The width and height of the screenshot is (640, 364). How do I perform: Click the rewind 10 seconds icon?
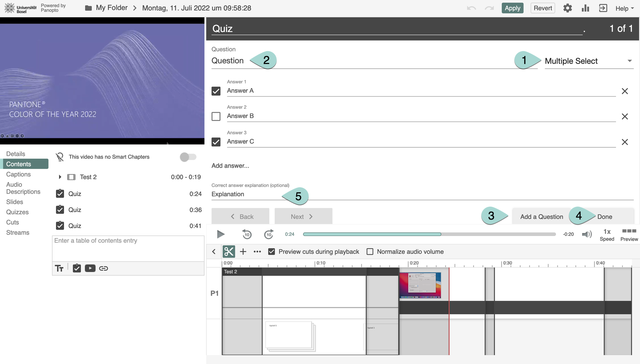(x=247, y=234)
